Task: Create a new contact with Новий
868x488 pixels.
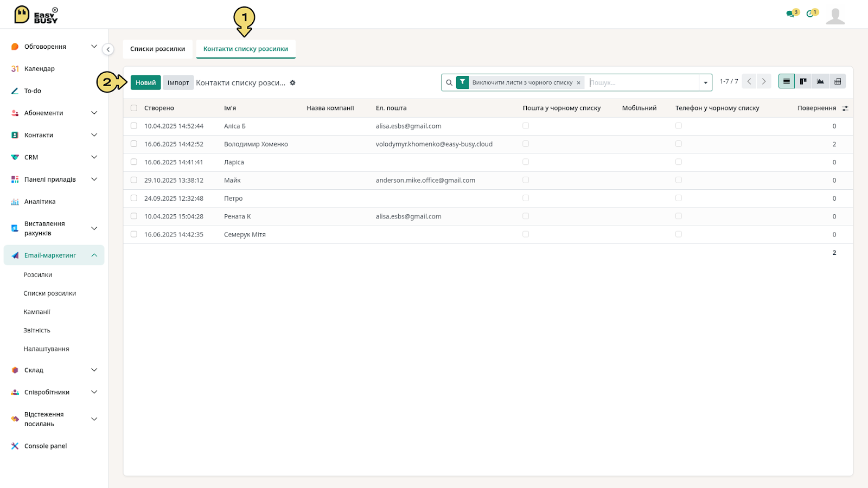Action: (x=145, y=82)
